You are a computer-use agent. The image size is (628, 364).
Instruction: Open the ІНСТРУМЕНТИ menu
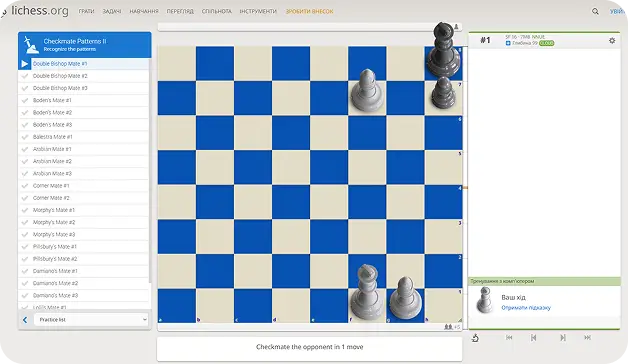click(258, 12)
